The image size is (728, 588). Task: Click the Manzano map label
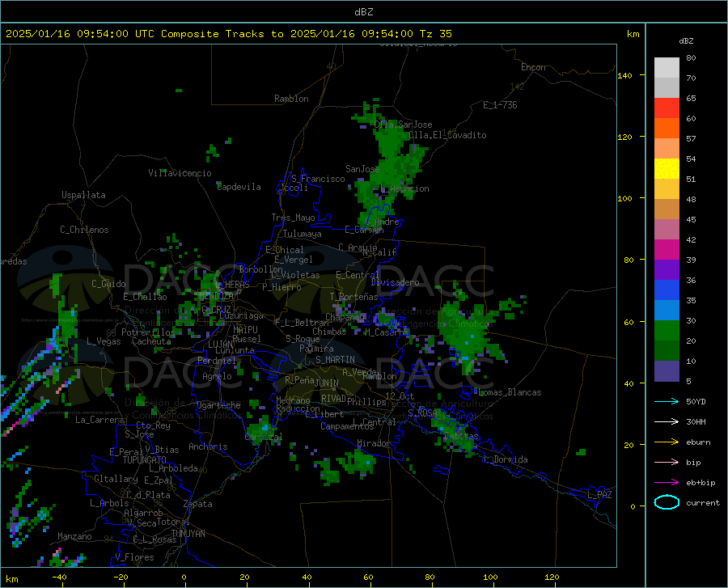[x=74, y=536]
